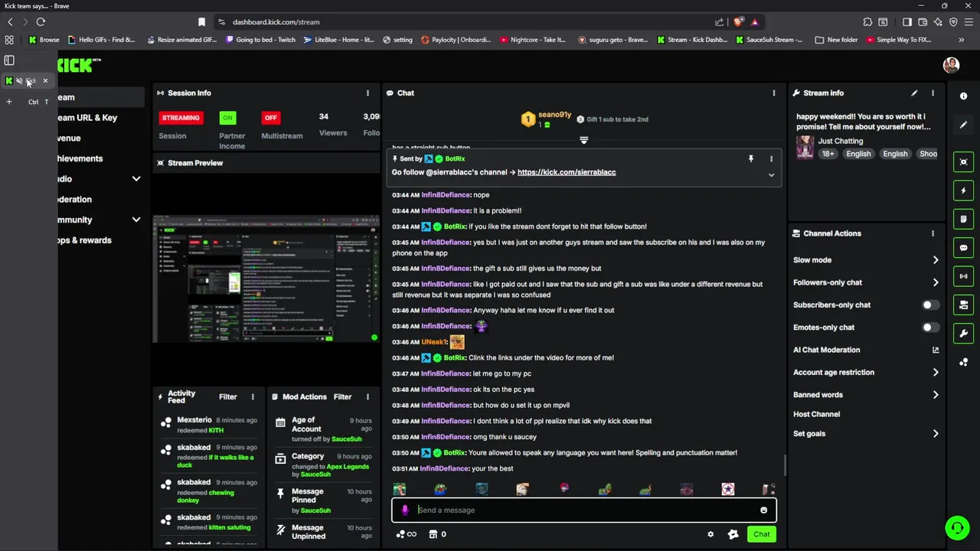Screen dimensions: 980x551
Task: Open the Session Info three-dot menu
Action: [367, 93]
